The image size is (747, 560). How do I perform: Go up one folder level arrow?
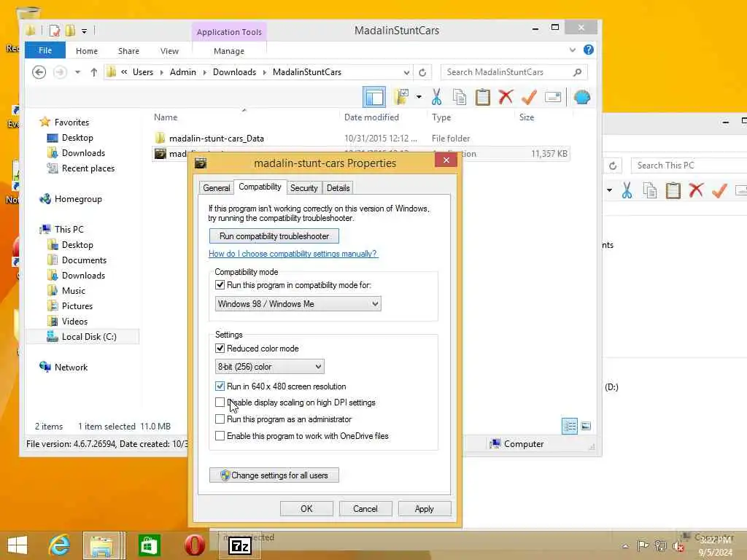click(94, 72)
